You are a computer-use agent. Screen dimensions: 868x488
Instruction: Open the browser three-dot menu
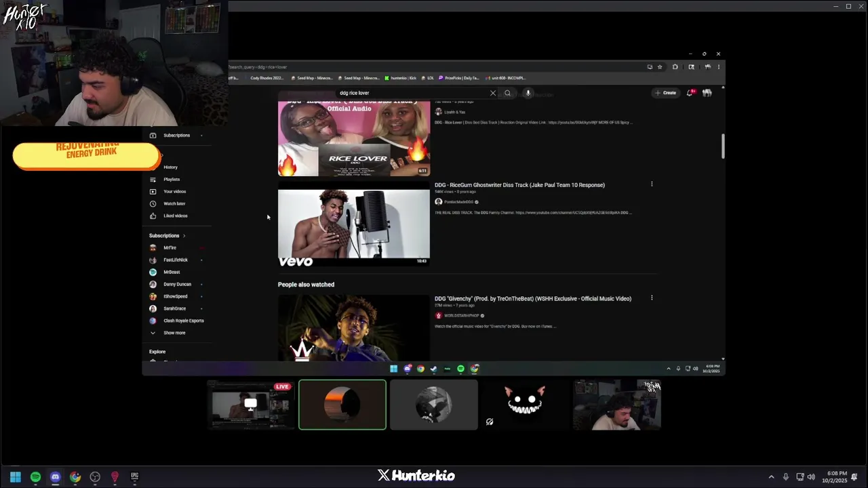718,67
